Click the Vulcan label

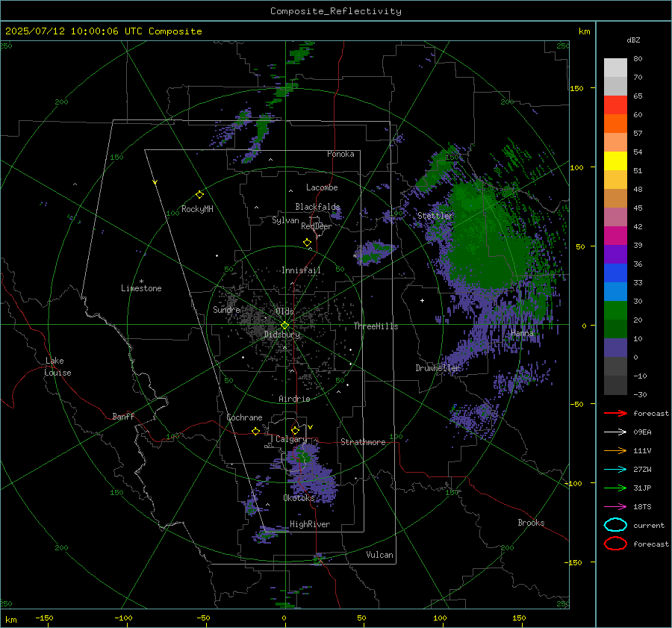(x=379, y=555)
